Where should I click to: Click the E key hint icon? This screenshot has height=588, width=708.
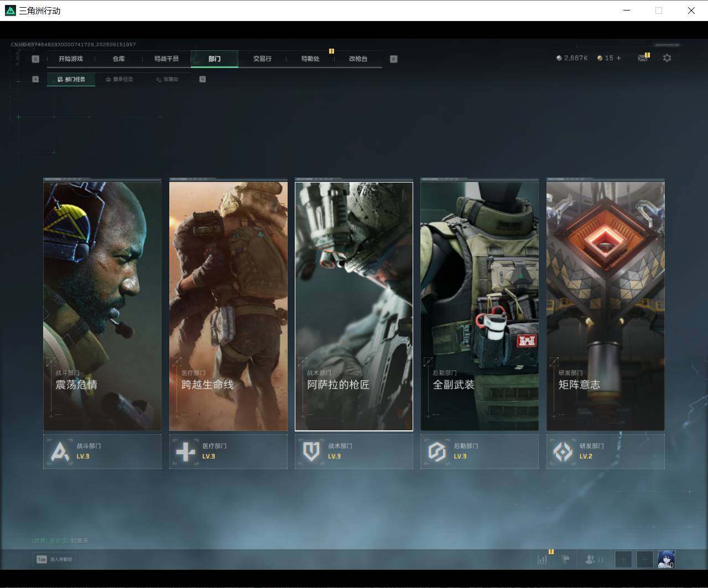394,59
